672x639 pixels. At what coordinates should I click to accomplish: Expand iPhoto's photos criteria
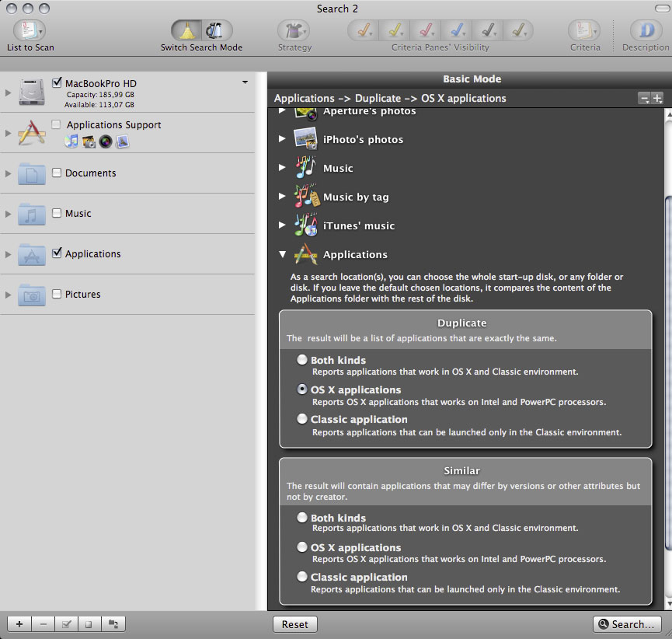(282, 138)
